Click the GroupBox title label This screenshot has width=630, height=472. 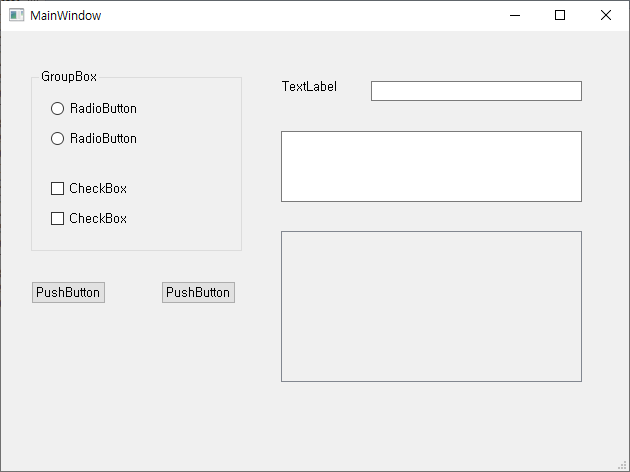click(69, 76)
